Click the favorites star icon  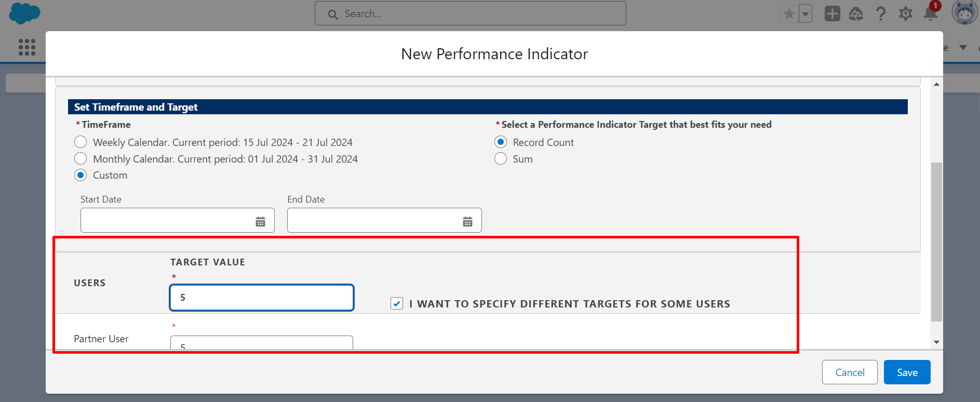pos(789,14)
